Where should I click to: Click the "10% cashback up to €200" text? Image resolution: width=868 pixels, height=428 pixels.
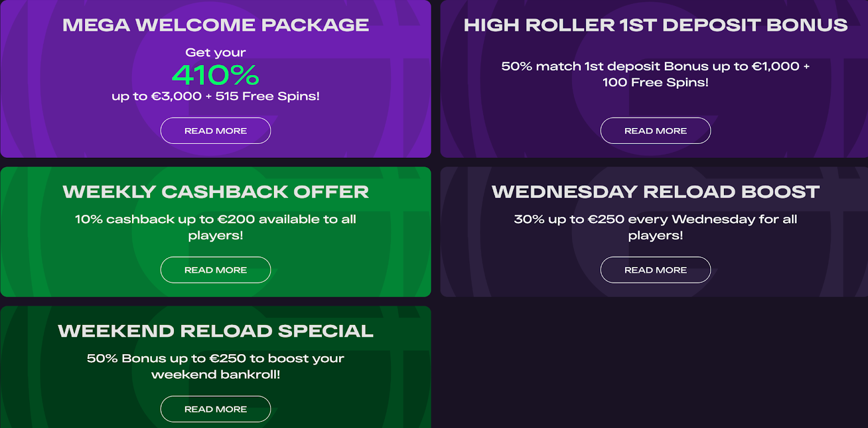pyautogui.click(x=215, y=219)
